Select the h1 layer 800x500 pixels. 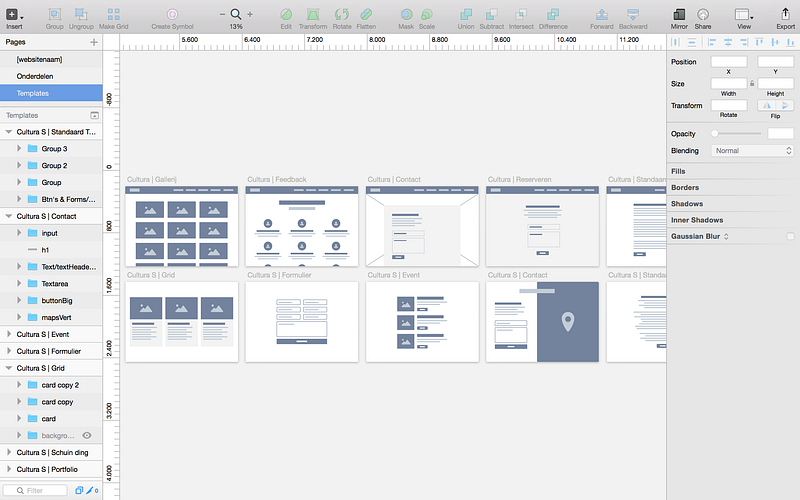(51, 250)
